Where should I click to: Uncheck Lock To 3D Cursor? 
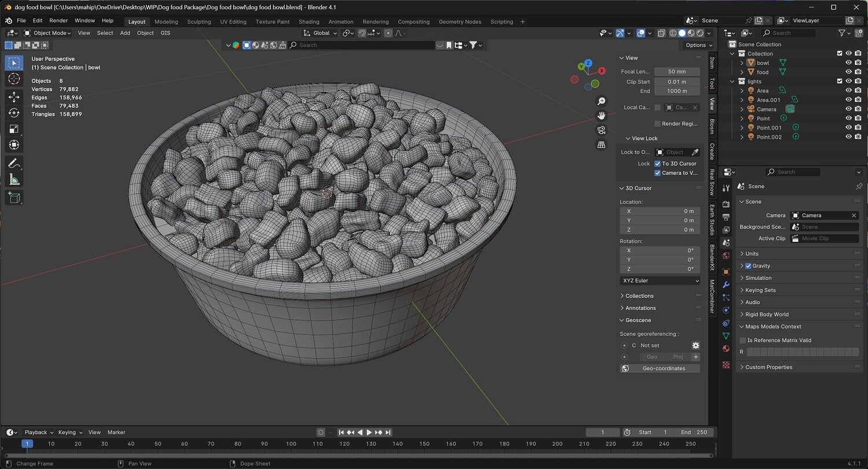coord(657,164)
